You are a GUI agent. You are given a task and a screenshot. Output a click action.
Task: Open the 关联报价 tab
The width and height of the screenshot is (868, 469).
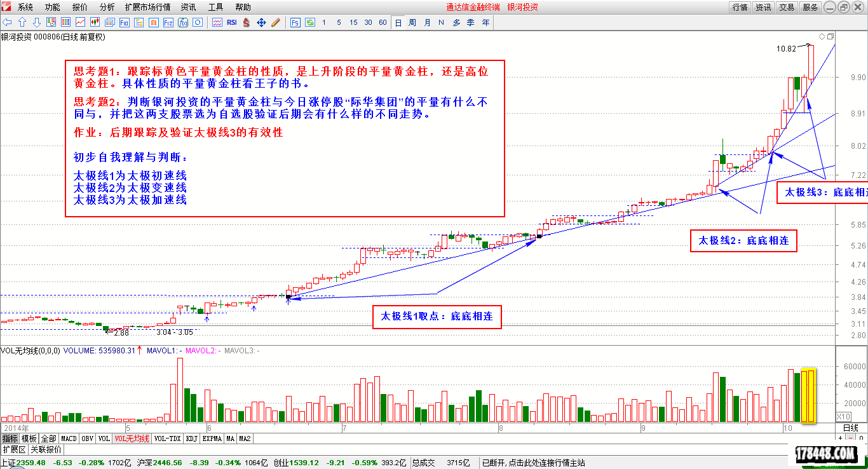(x=46, y=449)
